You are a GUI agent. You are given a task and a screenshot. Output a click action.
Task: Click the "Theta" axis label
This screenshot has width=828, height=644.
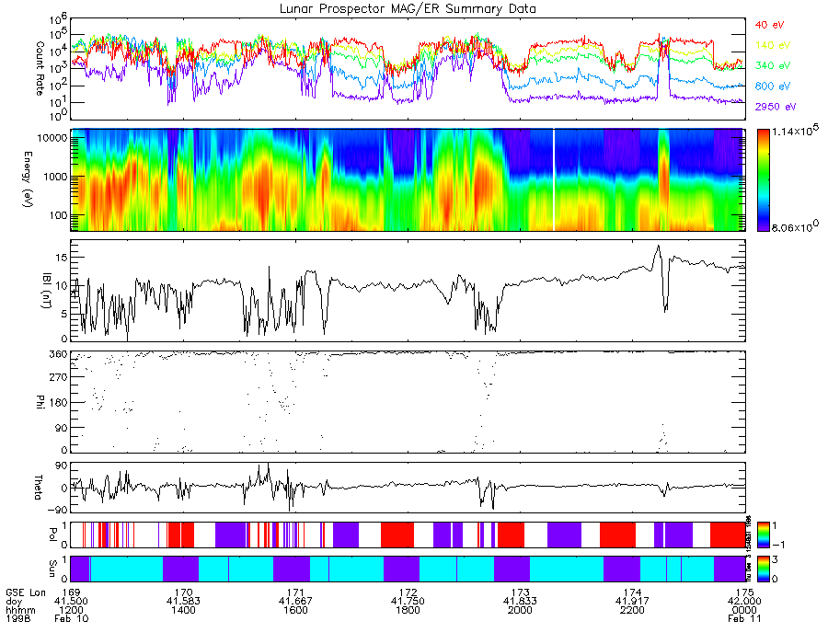tap(38, 487)
